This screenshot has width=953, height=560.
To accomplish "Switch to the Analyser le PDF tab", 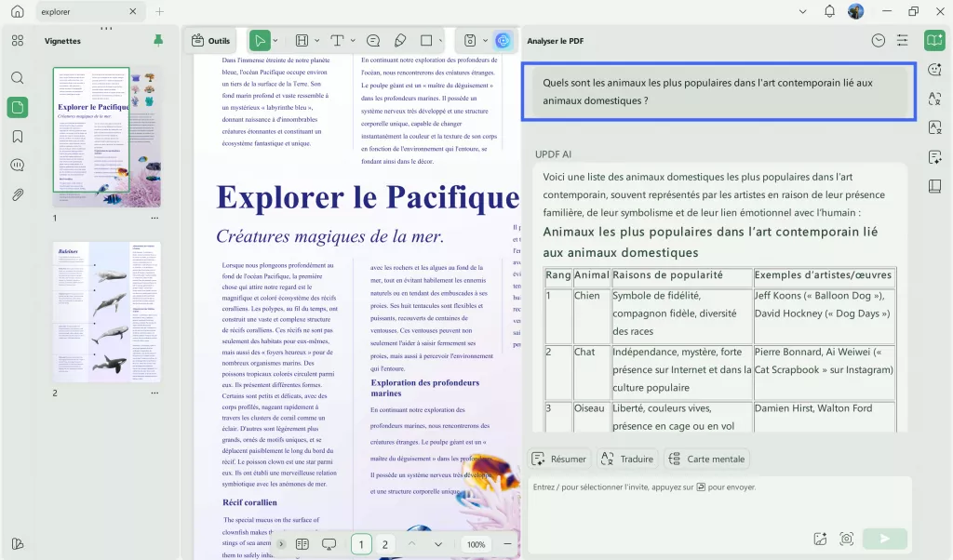I will click(x=556, y=40).
